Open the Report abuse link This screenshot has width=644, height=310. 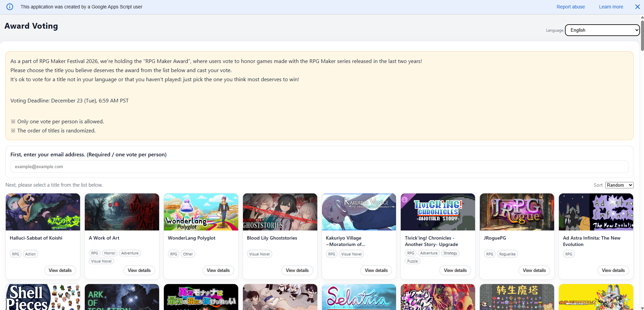(x=570, y=7)
